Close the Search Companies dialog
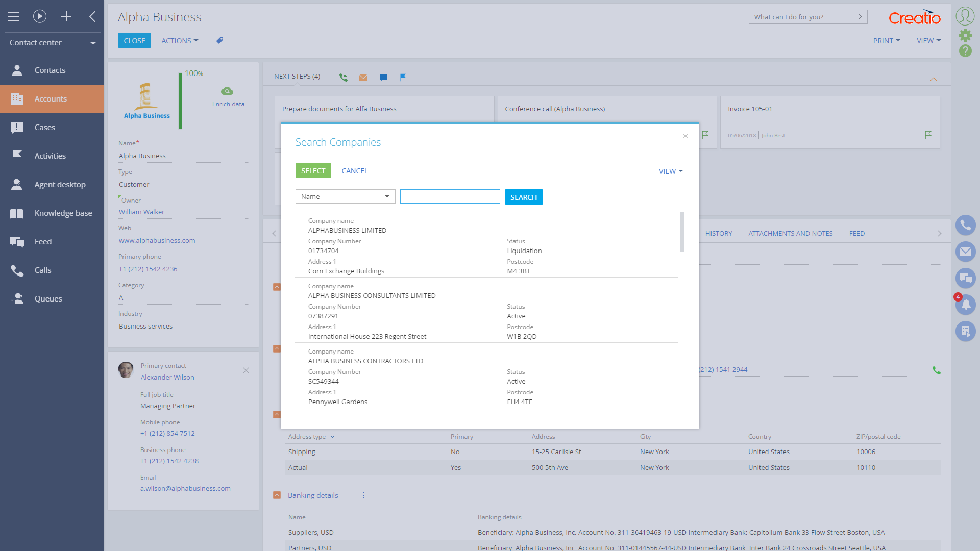This screenshot has width=980, height=551. (x=685, y=136)
